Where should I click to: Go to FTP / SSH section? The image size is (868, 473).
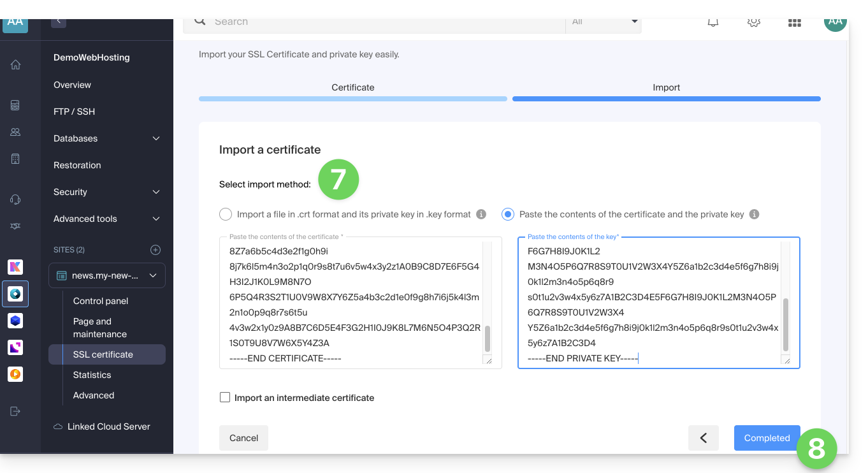[75, 112]
